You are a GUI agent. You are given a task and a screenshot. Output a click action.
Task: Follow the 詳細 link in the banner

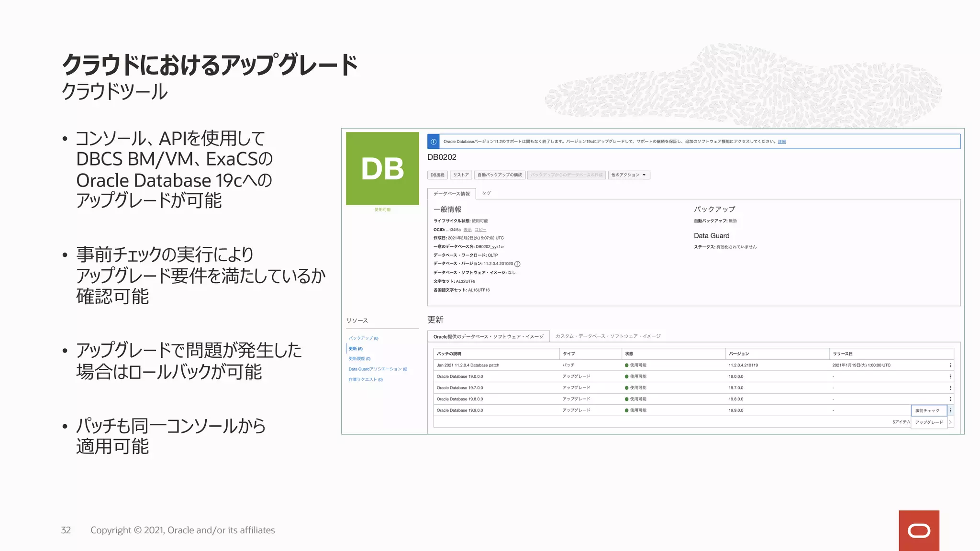point(782,142)
